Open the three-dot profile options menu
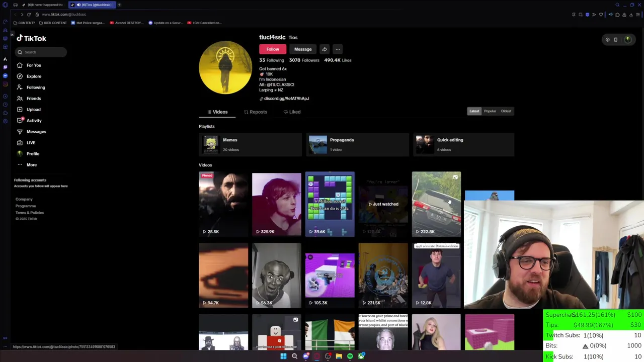644x362 pixels. [x=338, y=49]
